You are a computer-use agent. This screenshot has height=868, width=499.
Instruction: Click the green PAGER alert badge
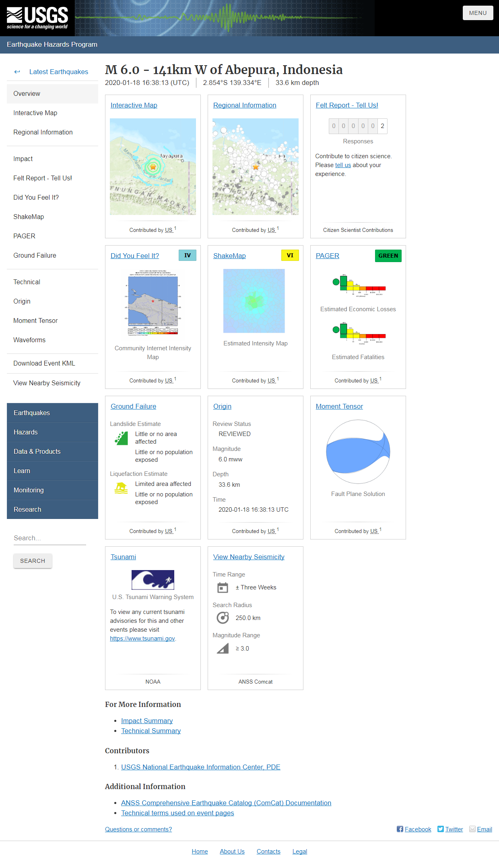[388, 256]
